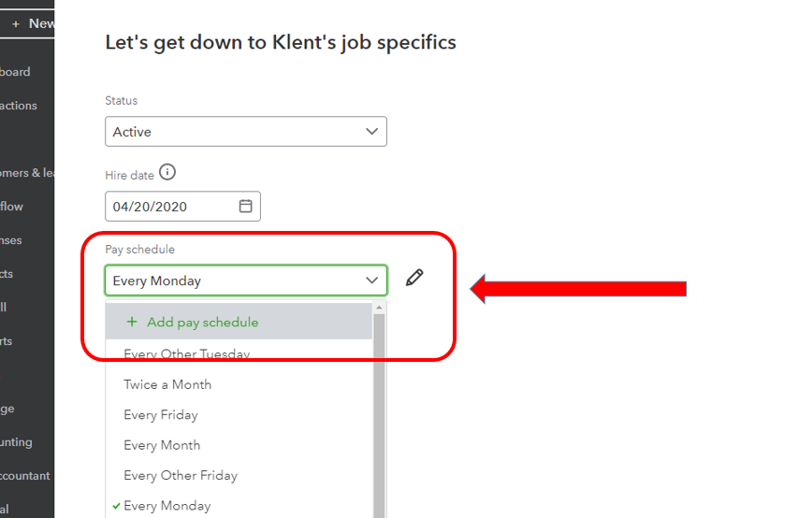The width and height of the screenshot is (812, 518).
Task: Select the Every Other Tuesday option
Action: 186,354
